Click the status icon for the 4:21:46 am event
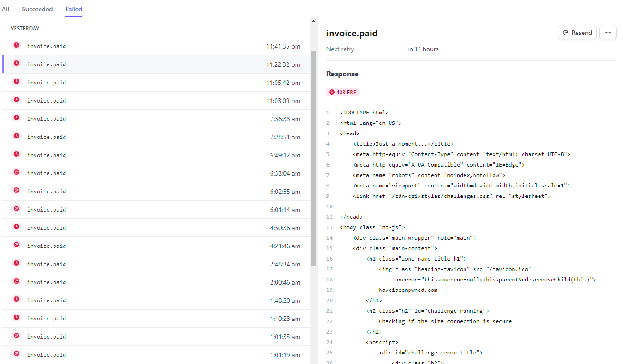Viewport: 623px width, 364px height. coord(16,245)
